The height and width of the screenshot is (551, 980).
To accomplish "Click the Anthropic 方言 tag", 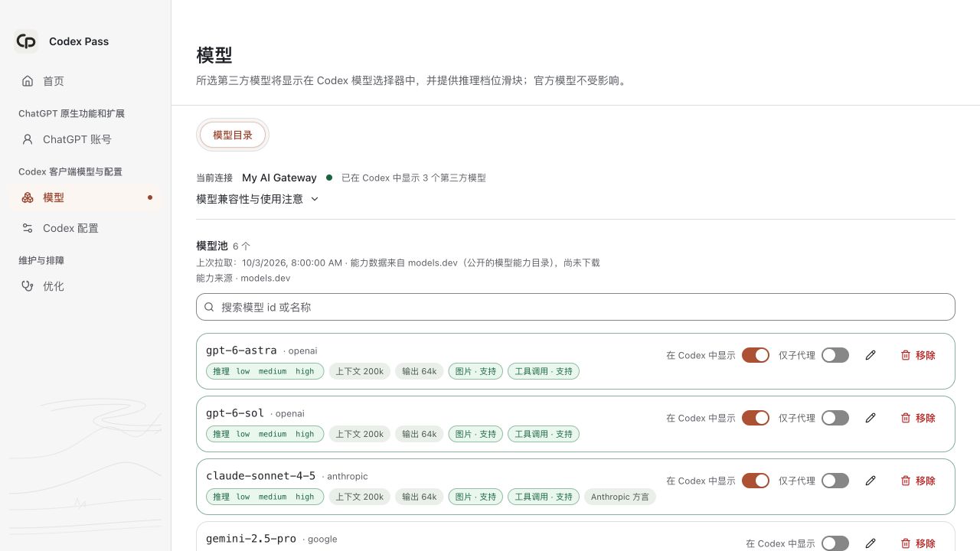I will pos(620,497).
